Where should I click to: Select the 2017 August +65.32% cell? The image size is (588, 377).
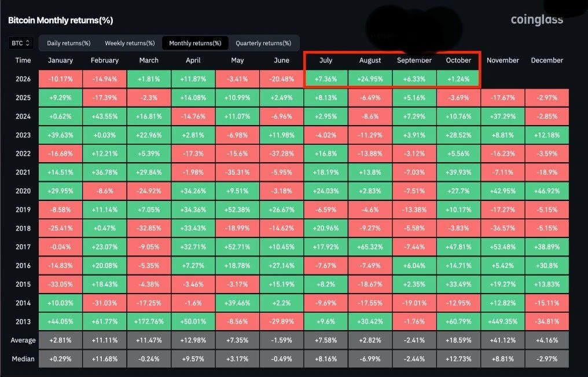pos(370,247)
